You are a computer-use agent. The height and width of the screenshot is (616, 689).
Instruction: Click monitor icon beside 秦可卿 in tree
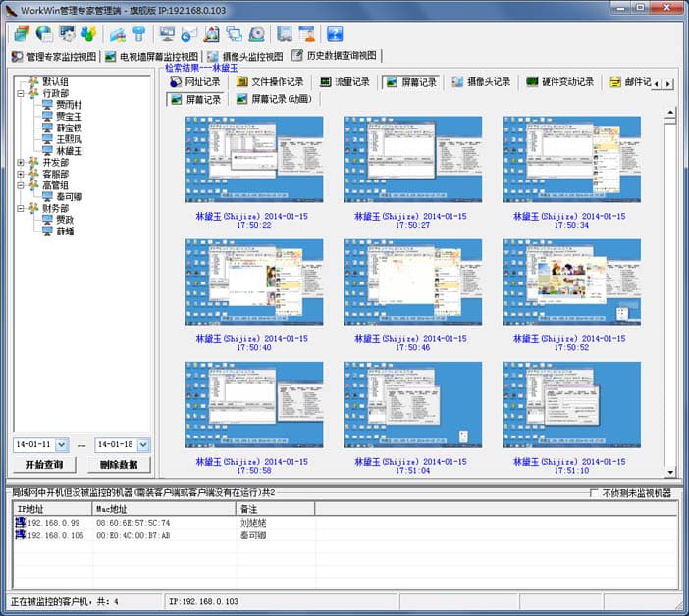47,196
